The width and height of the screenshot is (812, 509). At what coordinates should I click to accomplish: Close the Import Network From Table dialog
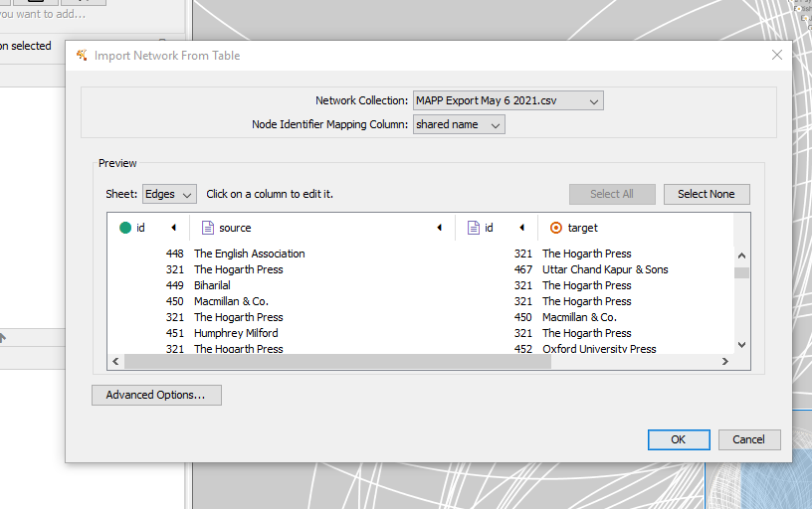777,55
